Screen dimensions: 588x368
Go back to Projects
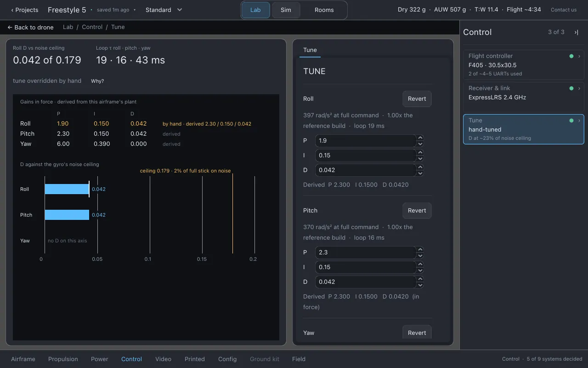(x=25, y=10)
